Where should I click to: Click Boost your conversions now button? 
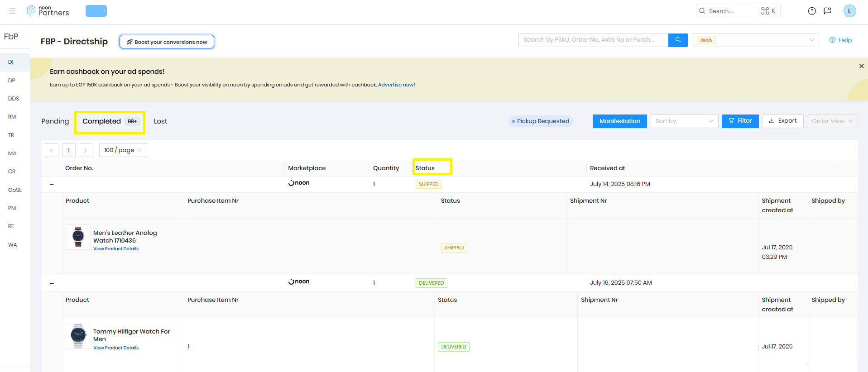pyautogui.click(x=167, y=42)
